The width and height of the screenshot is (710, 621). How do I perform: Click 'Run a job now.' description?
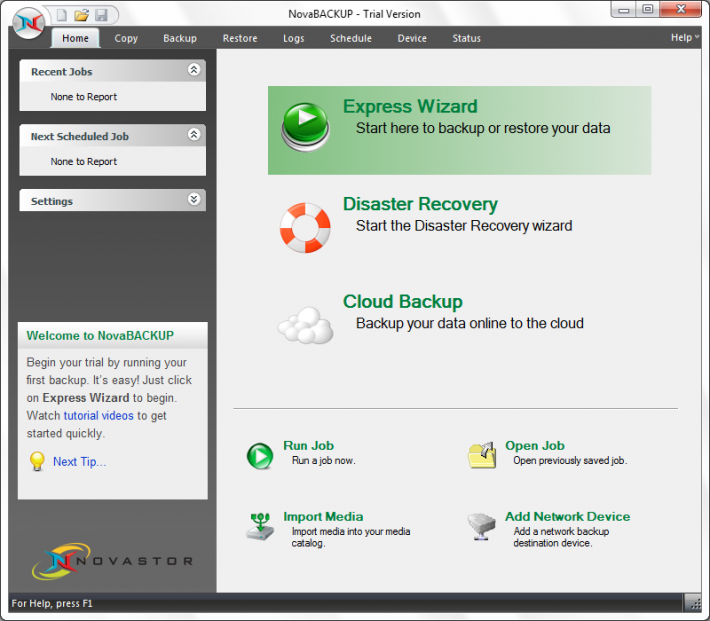(324, 461)
